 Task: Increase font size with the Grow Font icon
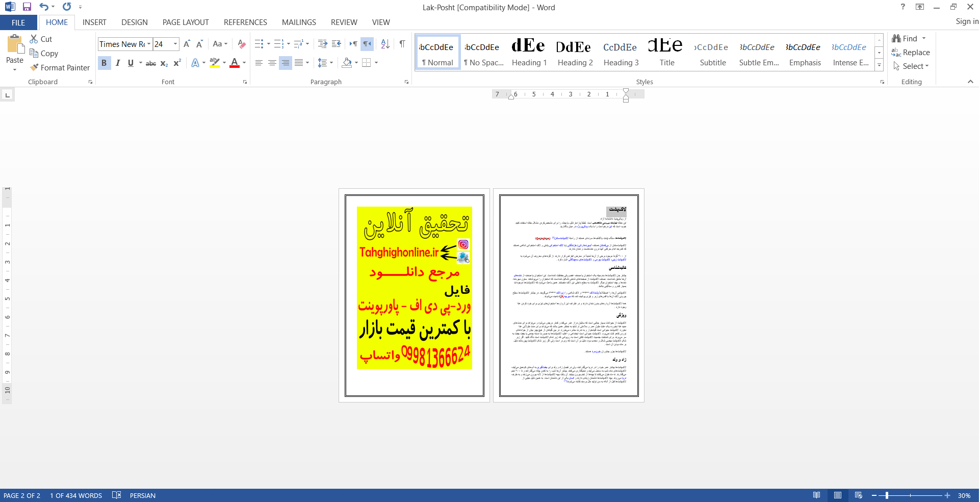point(187,44)
